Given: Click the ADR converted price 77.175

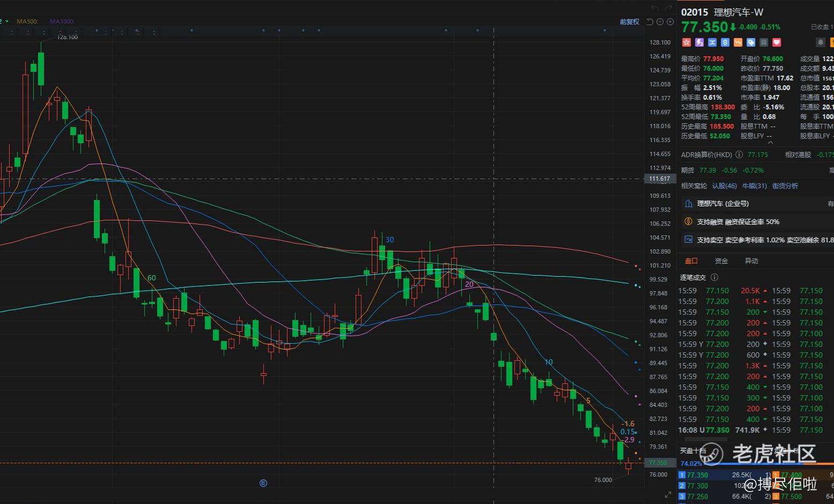Looking at the screenshot, I should click(758, 154).
